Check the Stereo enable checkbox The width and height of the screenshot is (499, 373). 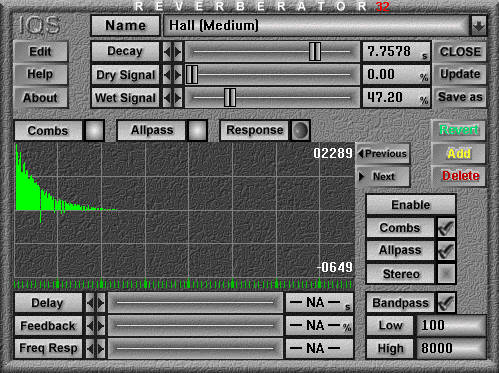[x=446, y=274]
